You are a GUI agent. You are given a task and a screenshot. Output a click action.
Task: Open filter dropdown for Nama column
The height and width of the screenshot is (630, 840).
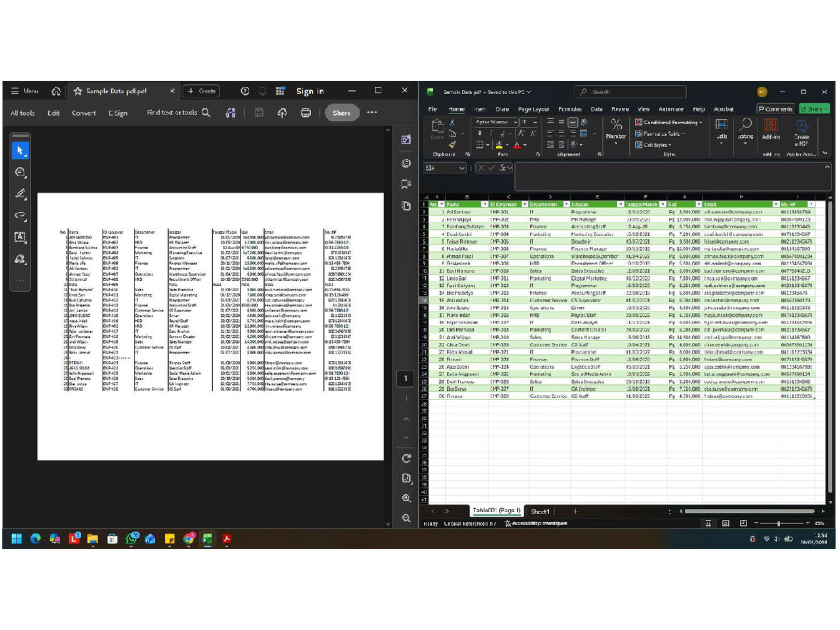coord(485,204)
